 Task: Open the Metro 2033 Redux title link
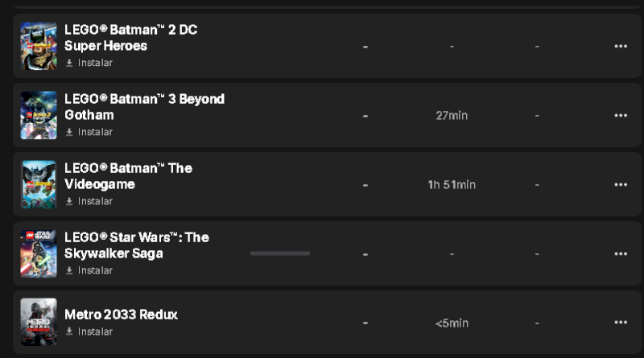pyautogui.click(x=121, y=315)
